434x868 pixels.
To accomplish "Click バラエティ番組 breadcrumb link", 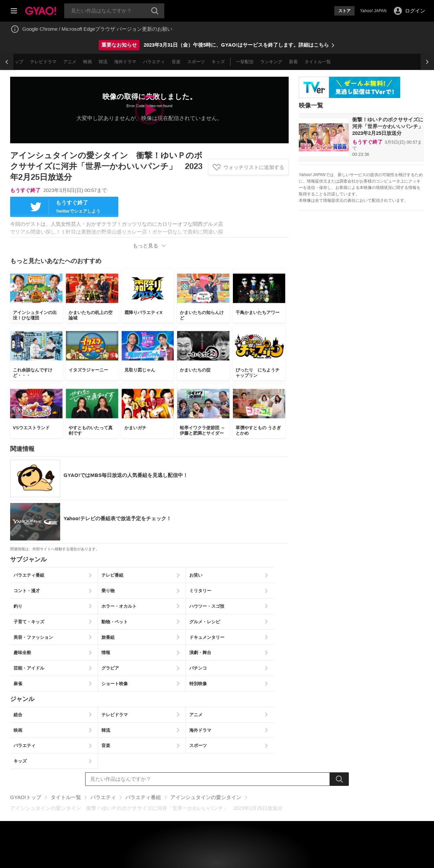I will pyautogui.click(x=143, y=797).
